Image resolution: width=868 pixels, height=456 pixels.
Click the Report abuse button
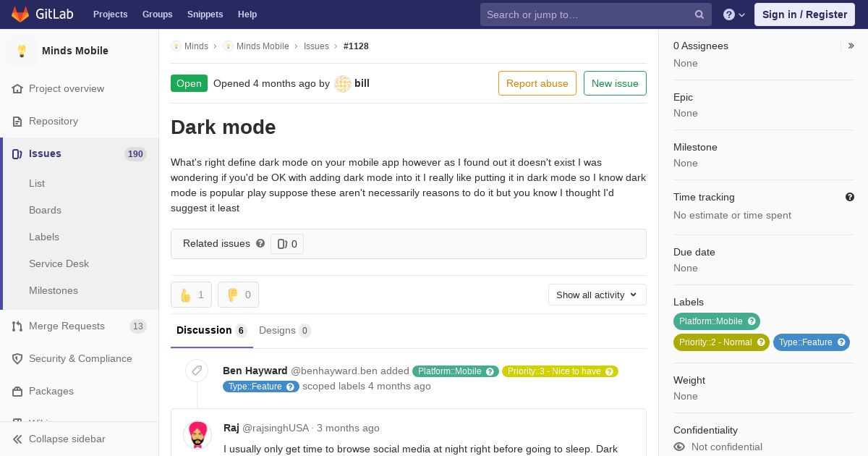click(537, 83)
